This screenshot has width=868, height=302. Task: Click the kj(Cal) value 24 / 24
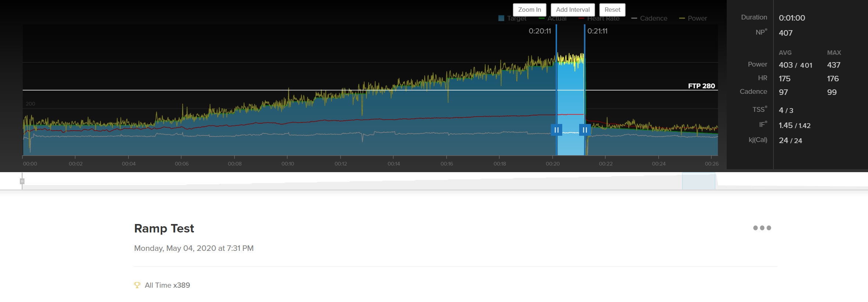[790, 141]
